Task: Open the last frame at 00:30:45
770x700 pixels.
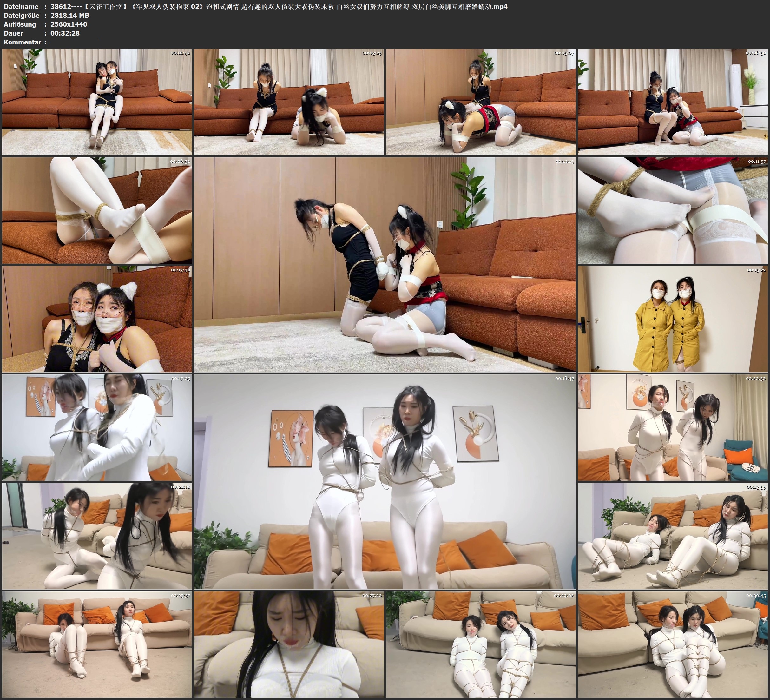Action: click(673, 644)
